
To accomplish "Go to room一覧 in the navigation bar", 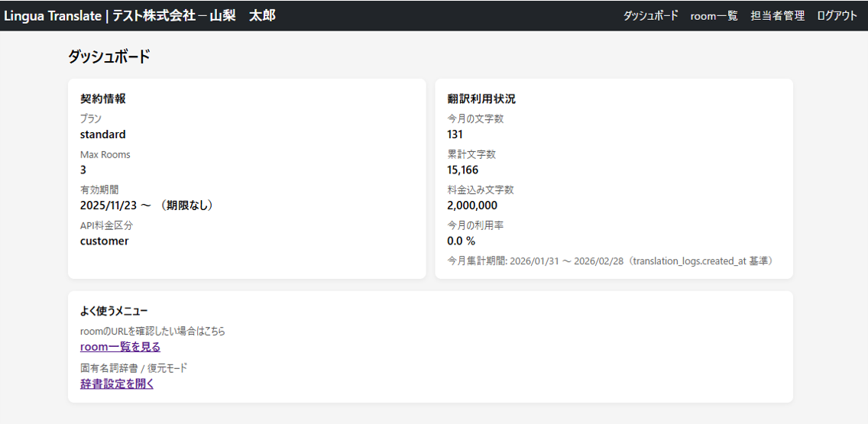I will click(x=714, y=15).
